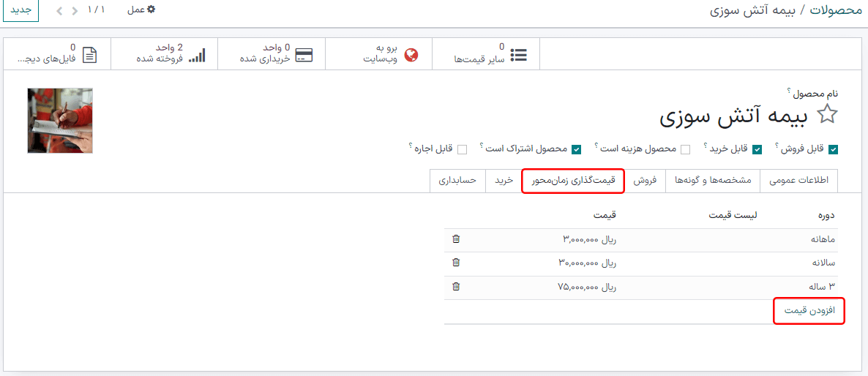Enable the قابل اجاره checkbox
The height and width of the screenshot is (376, 868).
[x=462, y=149]
